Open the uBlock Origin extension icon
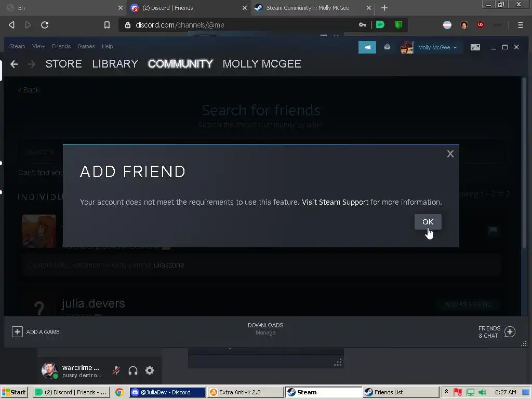The image size is (532, 399). point(481,25)
